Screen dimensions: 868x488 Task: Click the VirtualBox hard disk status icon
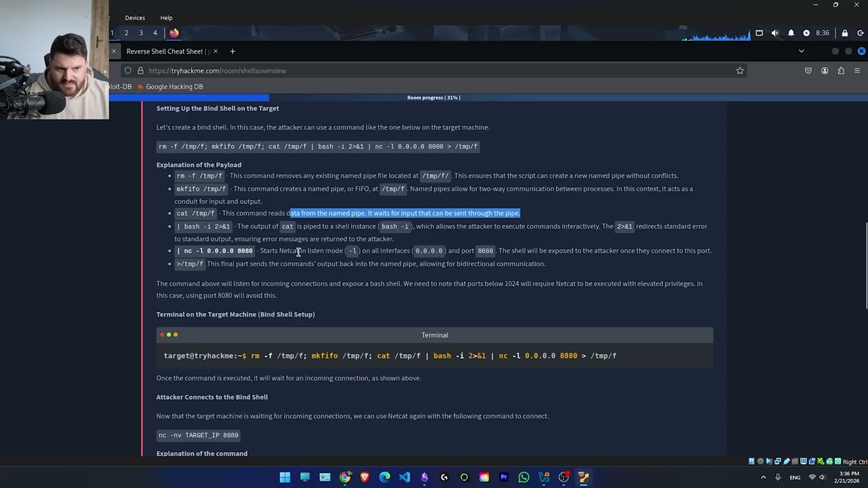pos(751,462)
